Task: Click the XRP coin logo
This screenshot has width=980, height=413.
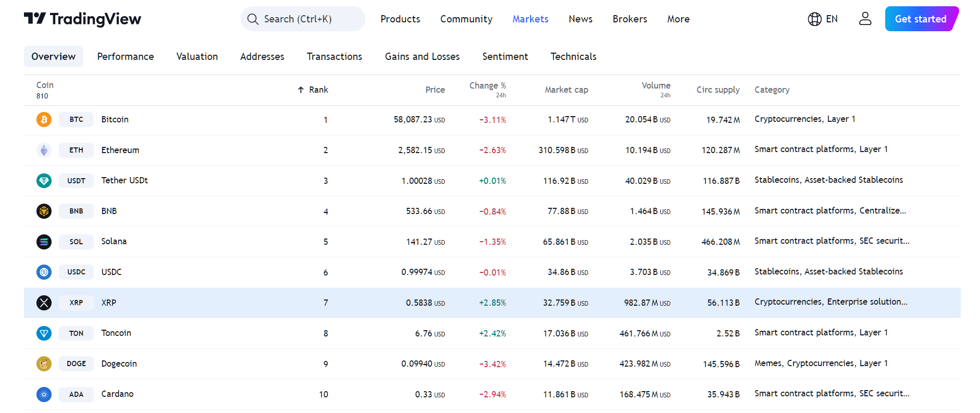Action: [44, 303]
